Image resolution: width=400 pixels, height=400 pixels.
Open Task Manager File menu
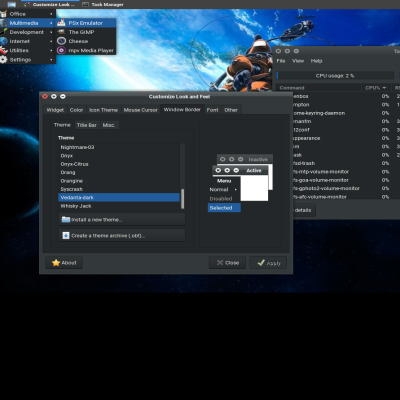point(281,61)
